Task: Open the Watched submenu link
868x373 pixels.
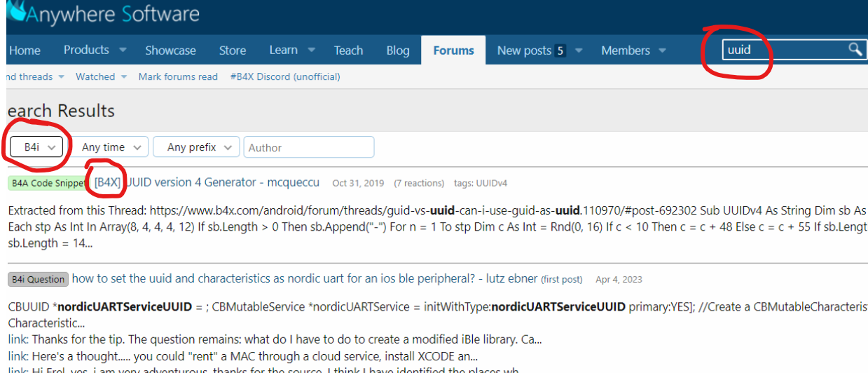Action: click(95, 76)
